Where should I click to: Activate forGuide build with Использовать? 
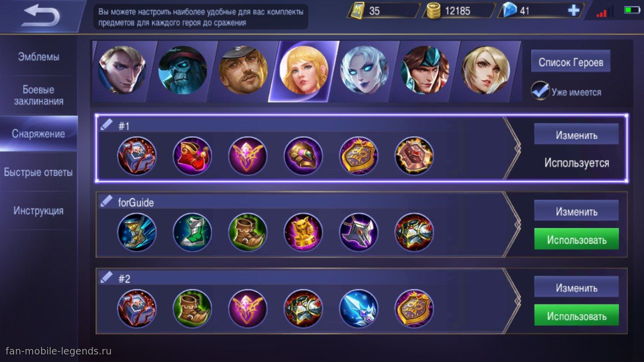[577, 240]
